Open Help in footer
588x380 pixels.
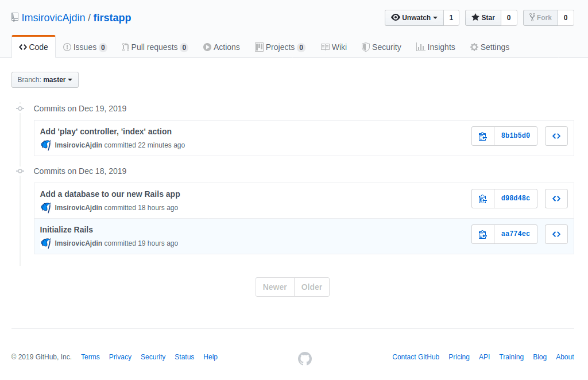(210, 357)
